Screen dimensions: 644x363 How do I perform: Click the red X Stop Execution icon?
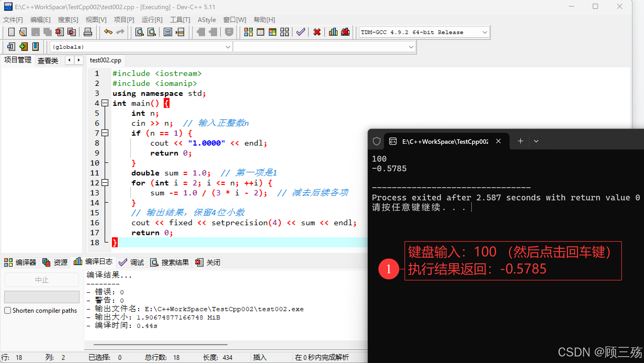pos(317,32)
